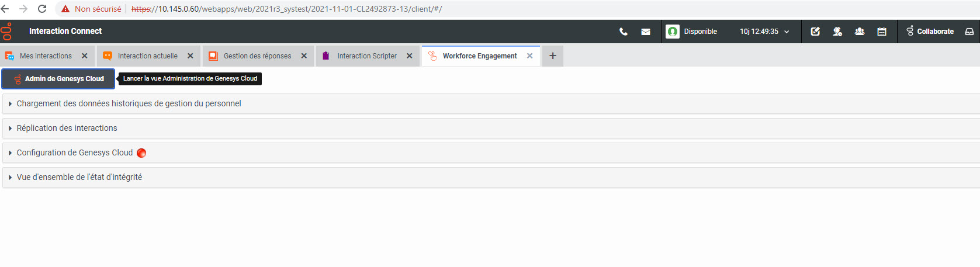Switch to the Interaction Scripter tab
980x267 pixels.
point(366,56)
